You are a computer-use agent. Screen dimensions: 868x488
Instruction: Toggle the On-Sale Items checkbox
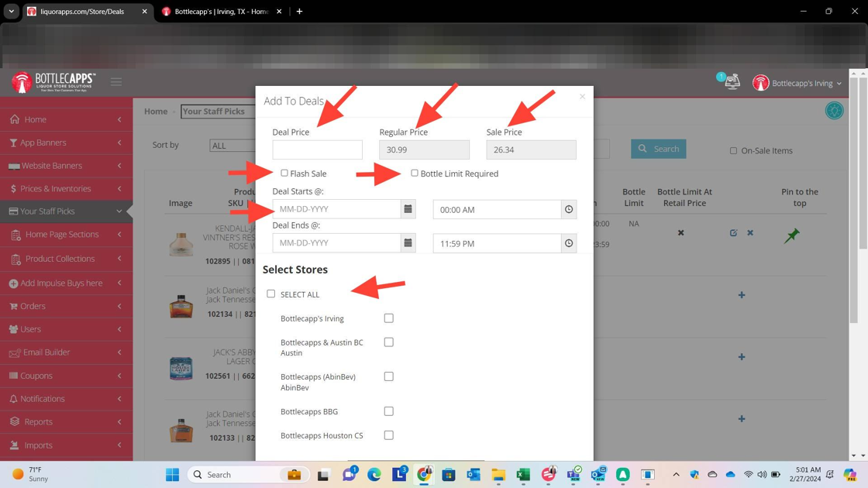(x=733, y=150)
